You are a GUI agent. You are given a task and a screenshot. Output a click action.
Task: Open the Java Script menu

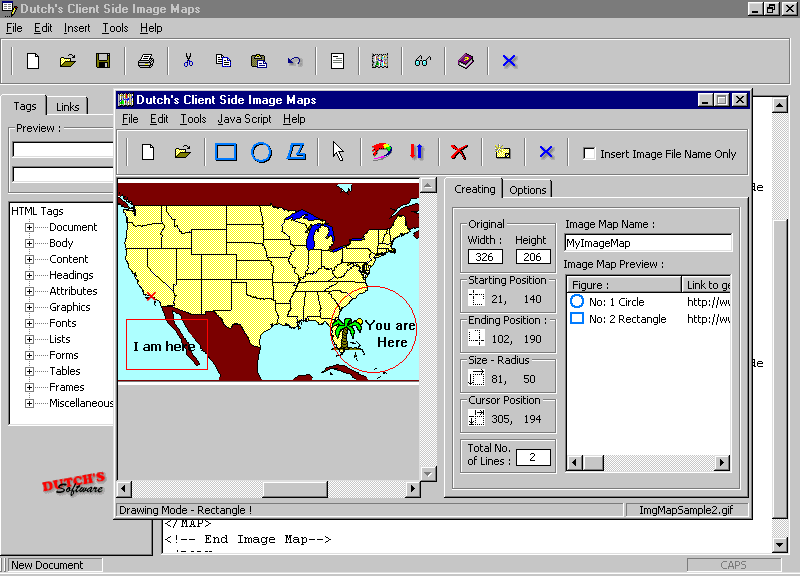click(x=244, y=119)
